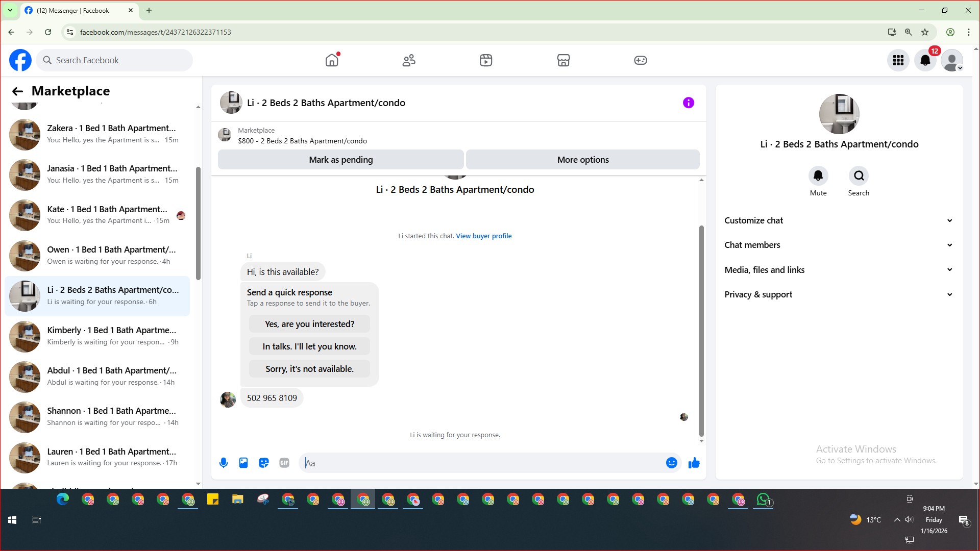Viewport: 980px width, 551px height.
Task: Click the Mark as pending button
Action: click(x=340, y=160)
